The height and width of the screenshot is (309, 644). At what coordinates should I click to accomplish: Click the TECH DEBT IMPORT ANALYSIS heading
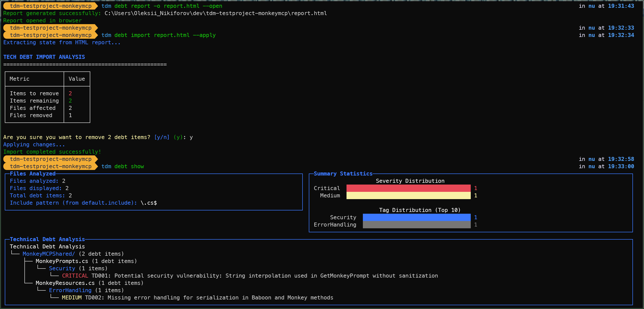[x=44, y=57]
